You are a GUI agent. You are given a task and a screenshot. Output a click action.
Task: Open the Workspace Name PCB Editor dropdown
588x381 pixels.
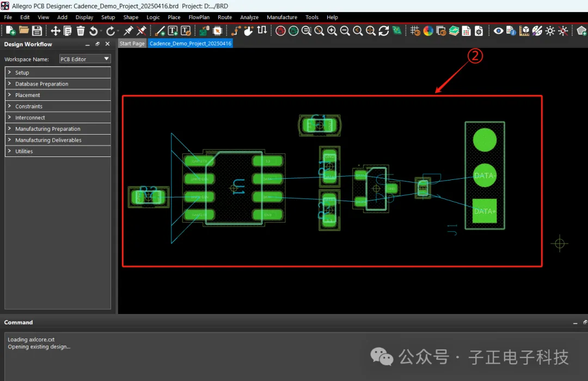pyautogui.click(x=85, y=59)
